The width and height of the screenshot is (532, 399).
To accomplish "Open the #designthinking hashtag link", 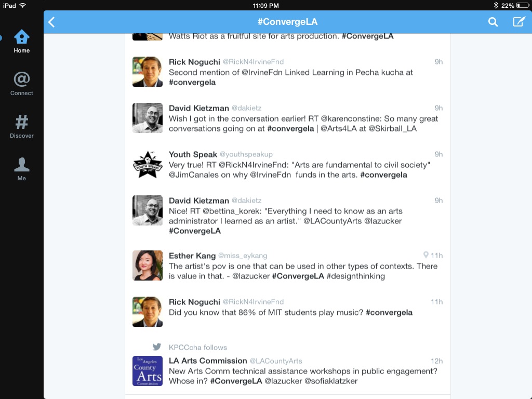I will pos(355,276).
